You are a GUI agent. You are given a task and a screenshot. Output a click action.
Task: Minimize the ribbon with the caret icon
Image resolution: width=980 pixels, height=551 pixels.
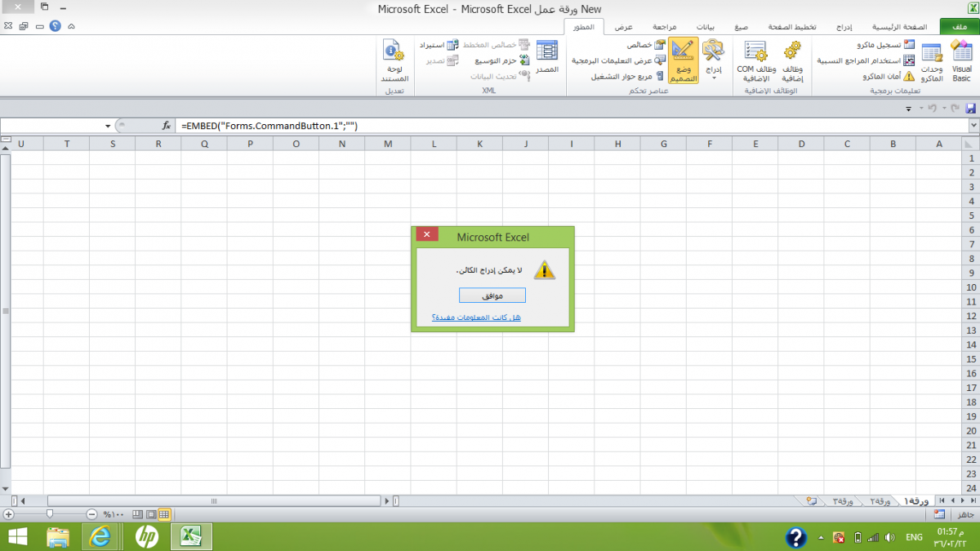tap(72, 27)
